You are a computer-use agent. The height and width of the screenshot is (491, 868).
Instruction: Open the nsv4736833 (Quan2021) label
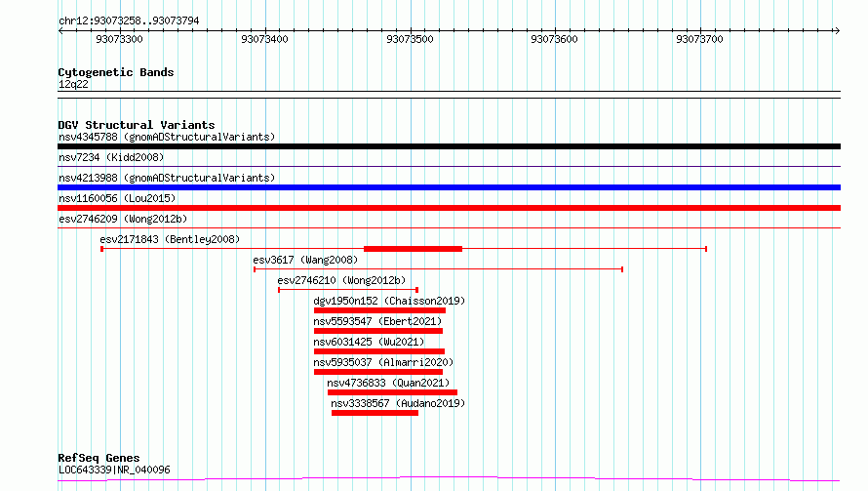tap(388, 383)
